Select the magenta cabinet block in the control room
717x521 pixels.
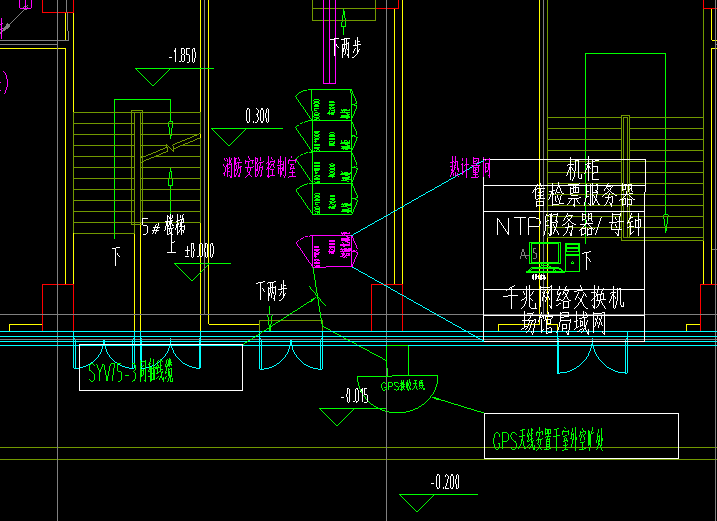click(327, 250)
